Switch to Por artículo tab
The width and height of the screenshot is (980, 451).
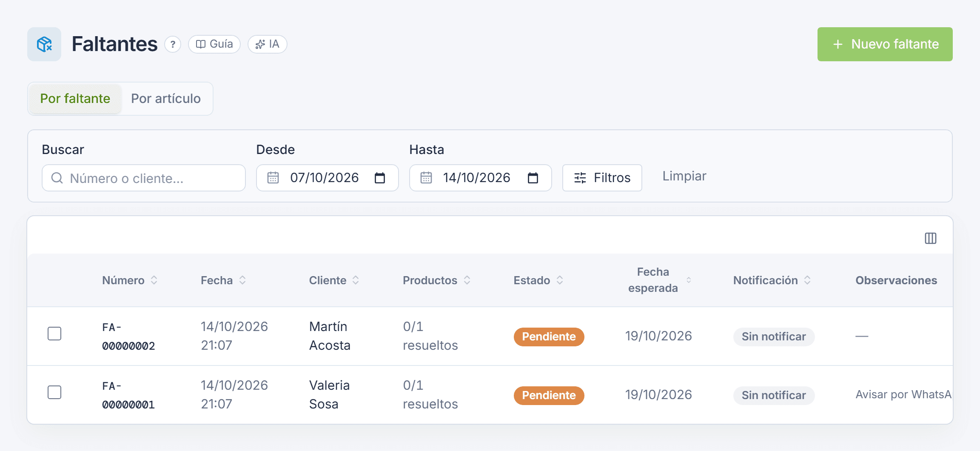click(166, 99)
